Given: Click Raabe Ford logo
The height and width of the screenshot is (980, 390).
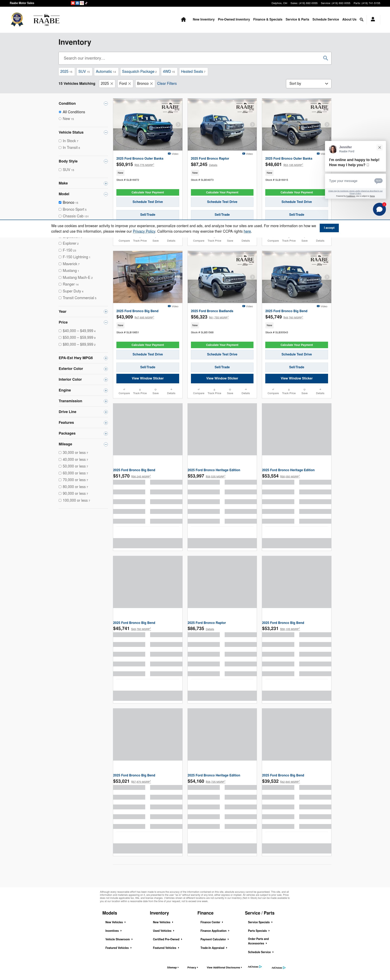Looking at the screenshot, I should [46, 20].
